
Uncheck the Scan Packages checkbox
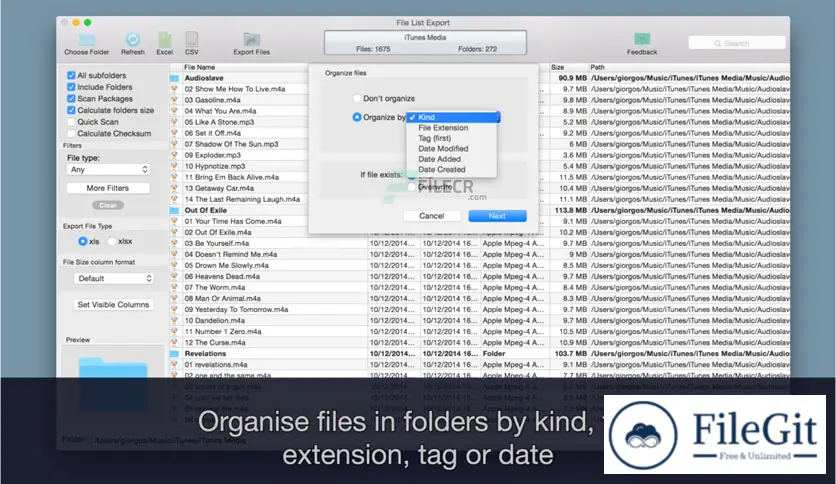[71, 99]
